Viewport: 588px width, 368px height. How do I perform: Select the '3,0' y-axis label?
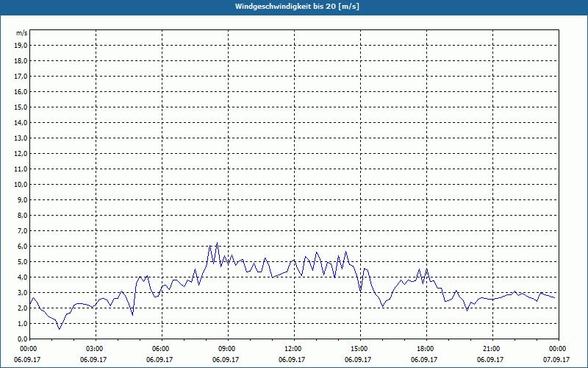(22, 292)
